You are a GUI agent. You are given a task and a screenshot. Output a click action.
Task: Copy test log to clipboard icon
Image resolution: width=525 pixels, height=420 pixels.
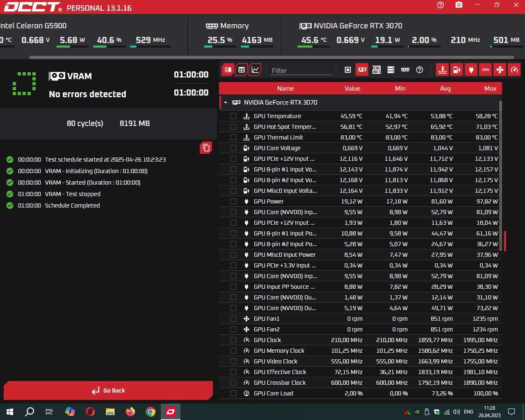[206, 148]
